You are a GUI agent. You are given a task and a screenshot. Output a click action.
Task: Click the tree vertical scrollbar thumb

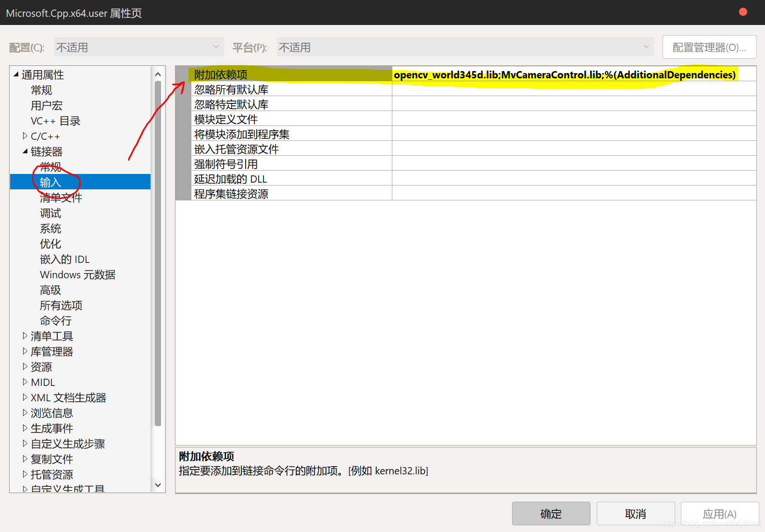coord(158,253)
